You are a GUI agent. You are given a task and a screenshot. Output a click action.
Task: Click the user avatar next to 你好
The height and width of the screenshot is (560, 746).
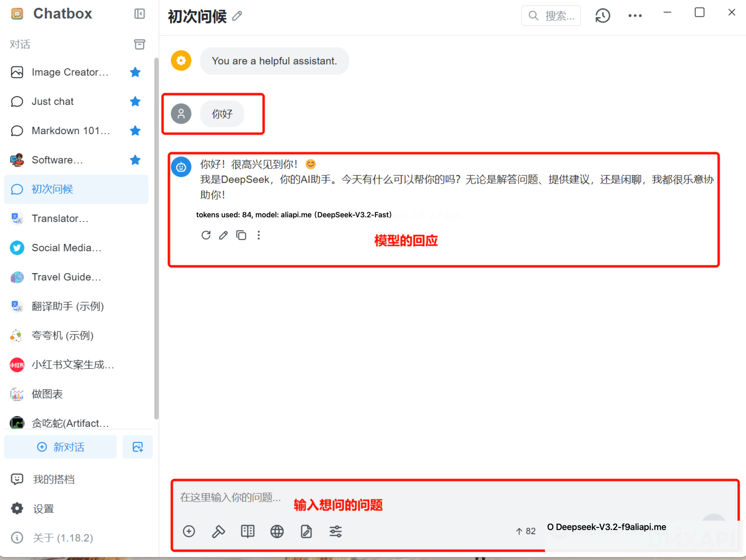click(x=181, y=114)
